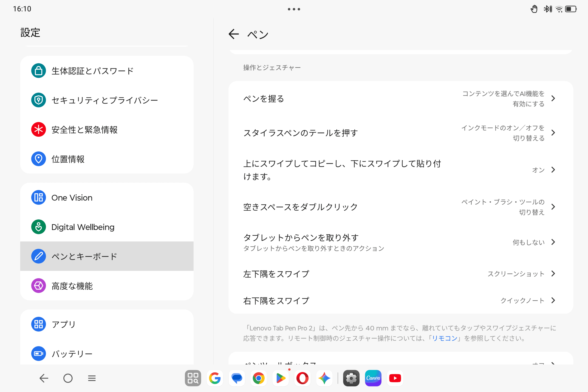Open Google Play Store from dock

pos(280,378)
